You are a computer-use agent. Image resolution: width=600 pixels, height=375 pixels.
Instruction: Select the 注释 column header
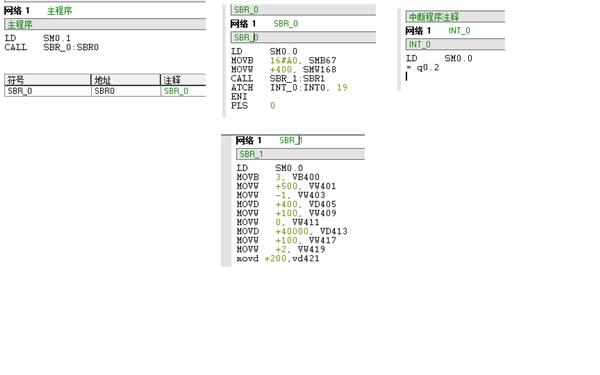[x=183, y=80]
